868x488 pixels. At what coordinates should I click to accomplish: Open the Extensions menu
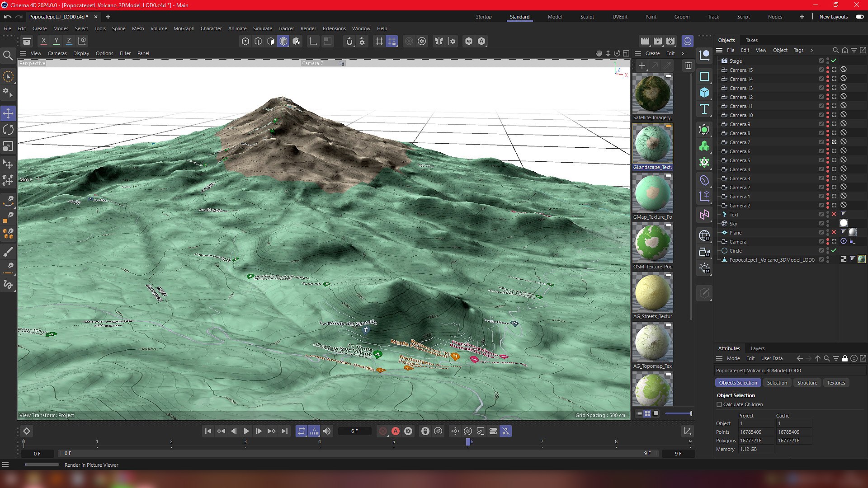(334, 28)
